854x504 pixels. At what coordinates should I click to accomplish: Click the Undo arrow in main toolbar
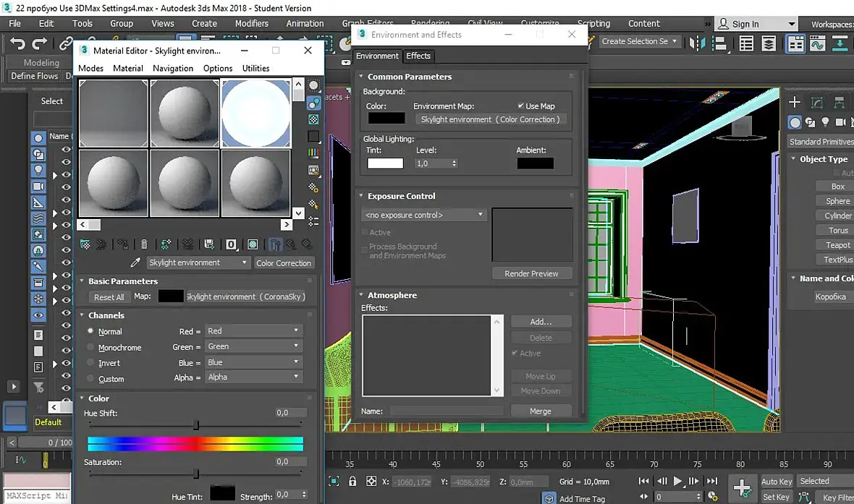(18, 43)
